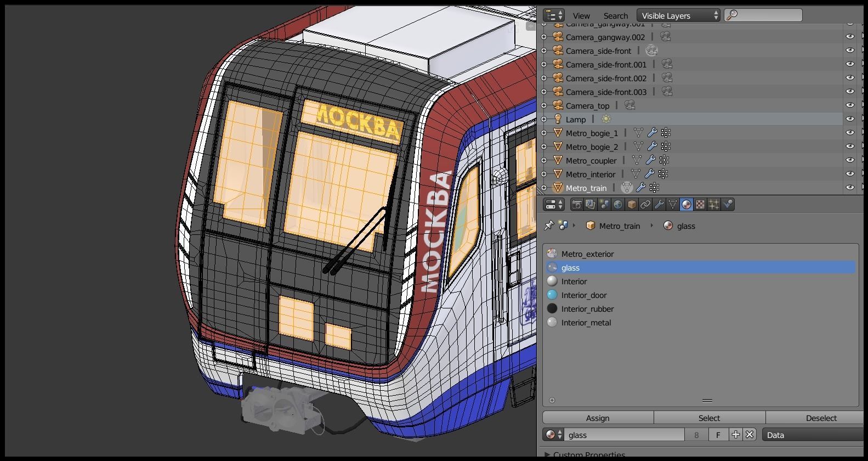
Task: Click the Select button for material
Action: tap(709, 418)
